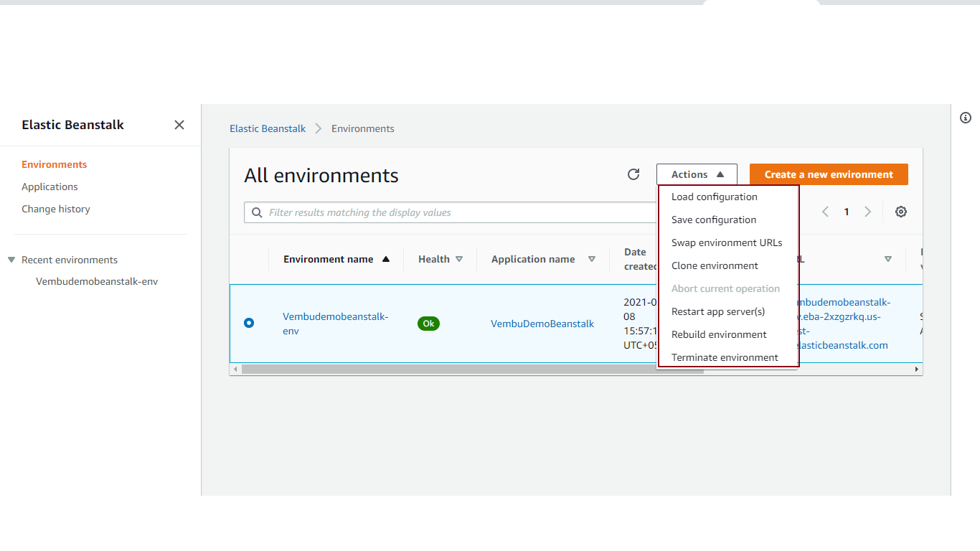The image size is (980, 551).
Task: Sort by Application name column arrow
Action: coord(592,259)
